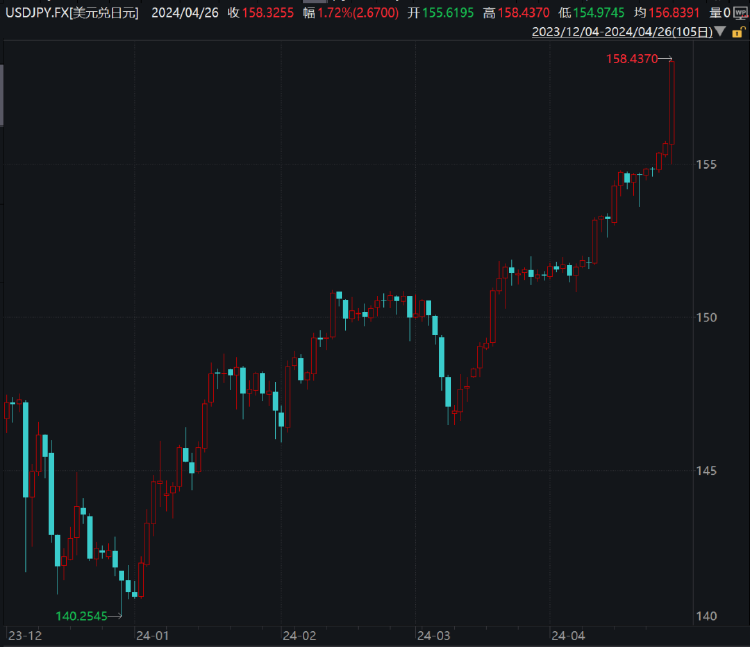Expand the date range dropdown triangle
Screen dimensions: 750x647
click(x=721, y=32)
